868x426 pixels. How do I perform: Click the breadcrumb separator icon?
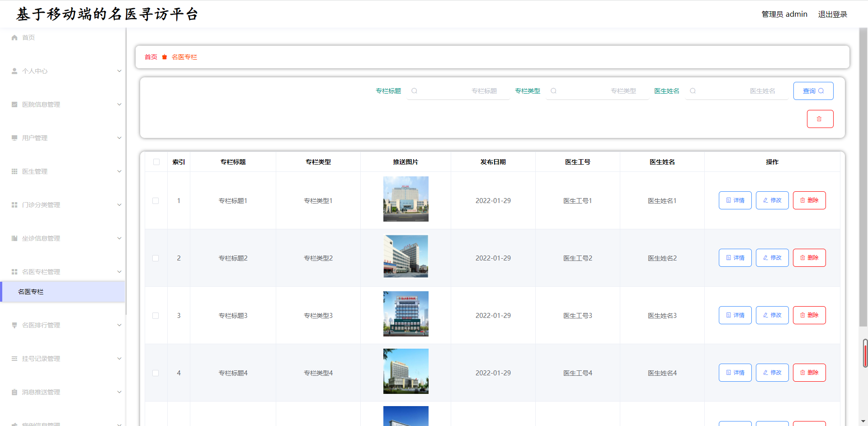pyautogui.click(x=165, y=57)
